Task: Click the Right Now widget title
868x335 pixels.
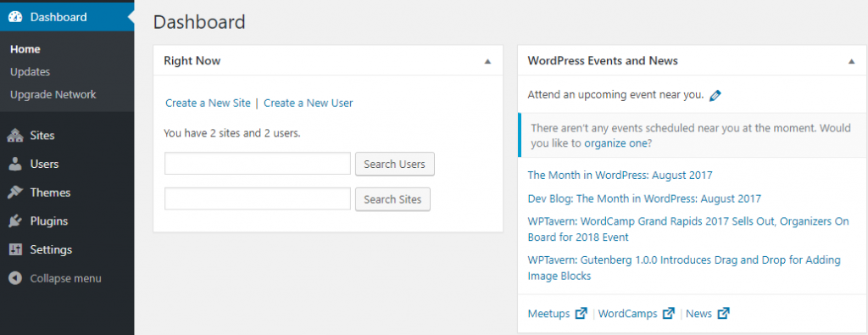Action: (192, 61)
